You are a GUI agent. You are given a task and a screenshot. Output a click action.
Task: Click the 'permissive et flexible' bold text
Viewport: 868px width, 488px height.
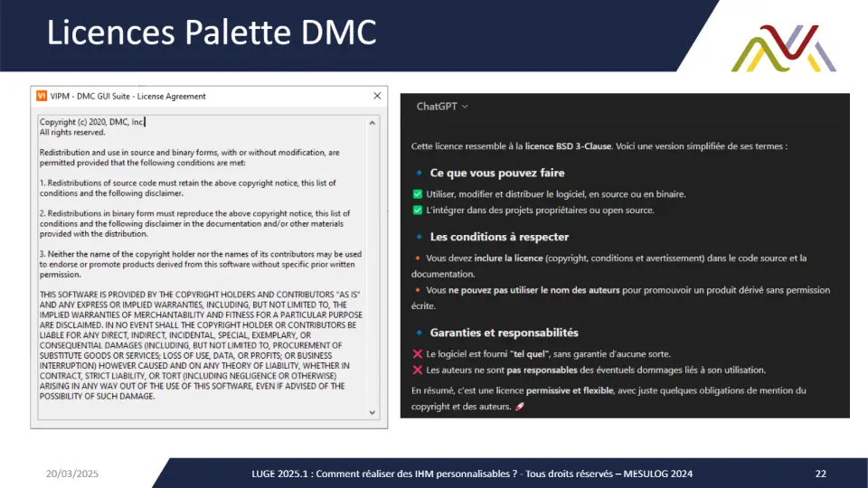click(x=570, y=390)
